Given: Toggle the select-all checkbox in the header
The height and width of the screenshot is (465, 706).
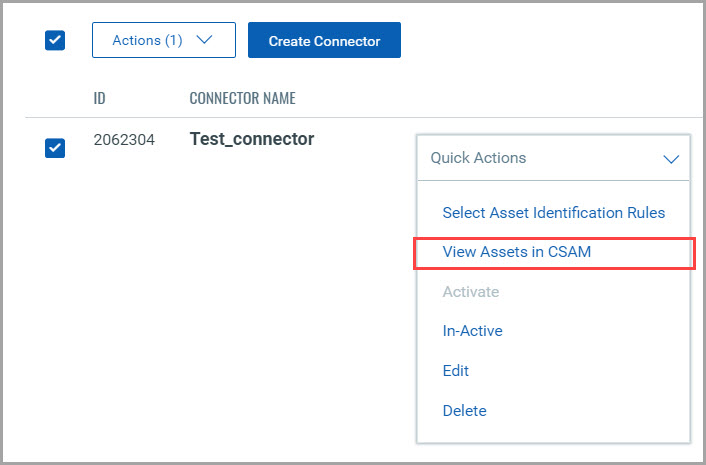Looking at the screenshot, I should 55,41.
